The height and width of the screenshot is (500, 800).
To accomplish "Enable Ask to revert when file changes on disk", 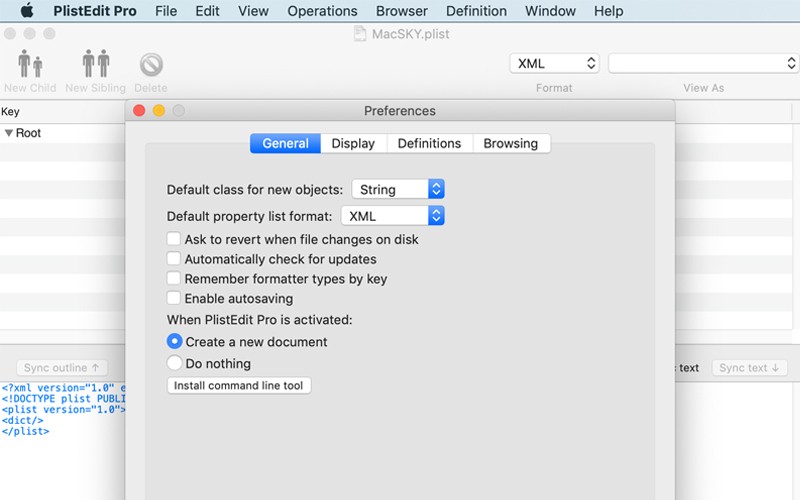I will click(x=173, y=239).
